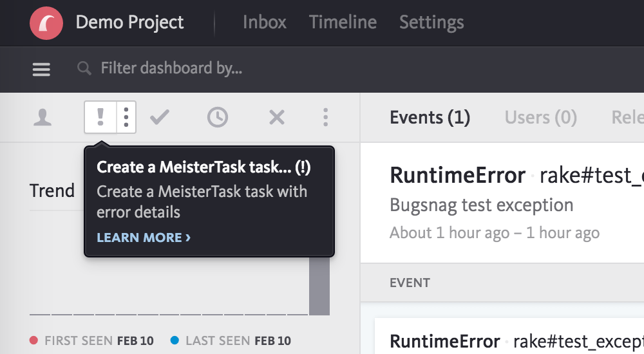
Task: Click the RuntimeError heading
Action: pyautogui.click(x=457, y=175)
